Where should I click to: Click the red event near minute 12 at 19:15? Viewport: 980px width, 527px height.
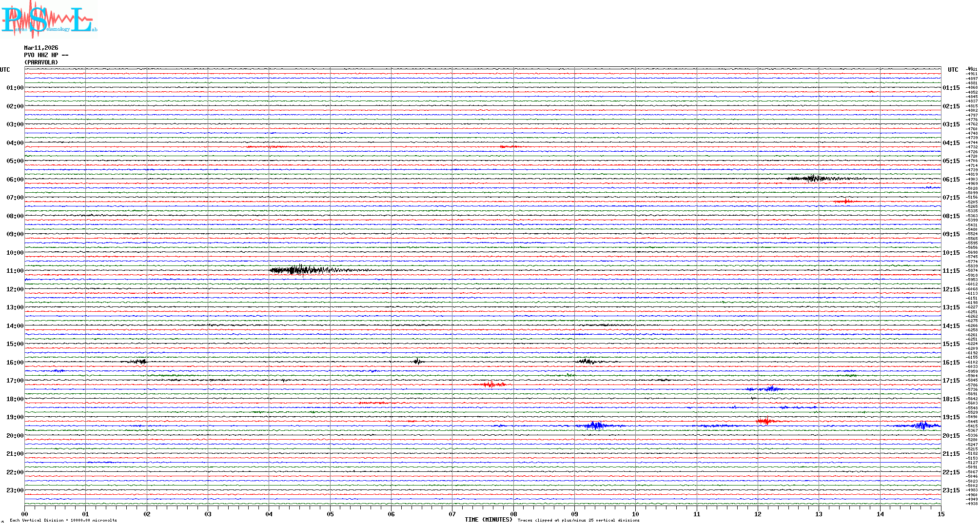pyautogui.click(x=765, y=421)
